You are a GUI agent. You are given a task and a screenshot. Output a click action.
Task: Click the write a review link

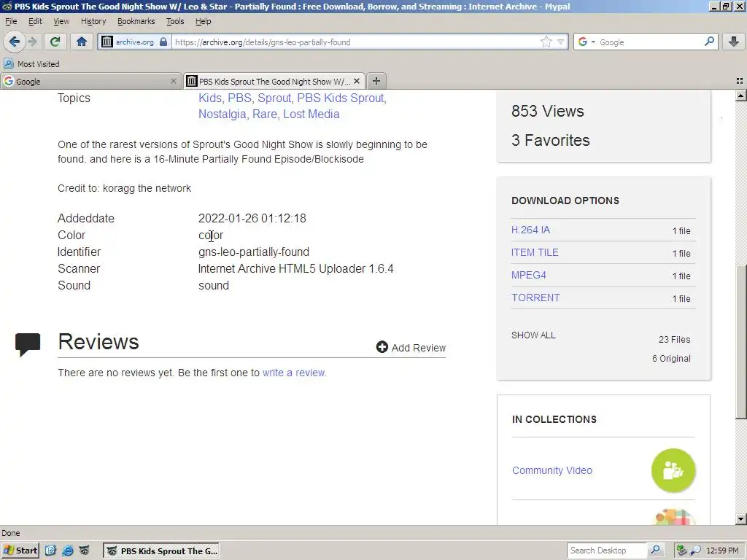click(x=293, y=373)
